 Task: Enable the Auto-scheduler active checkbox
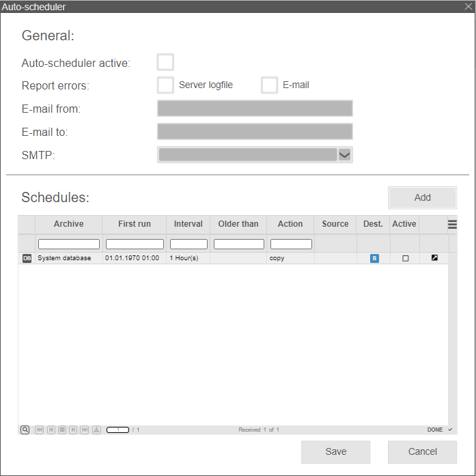pyautogui.click(x=165, y=62)
